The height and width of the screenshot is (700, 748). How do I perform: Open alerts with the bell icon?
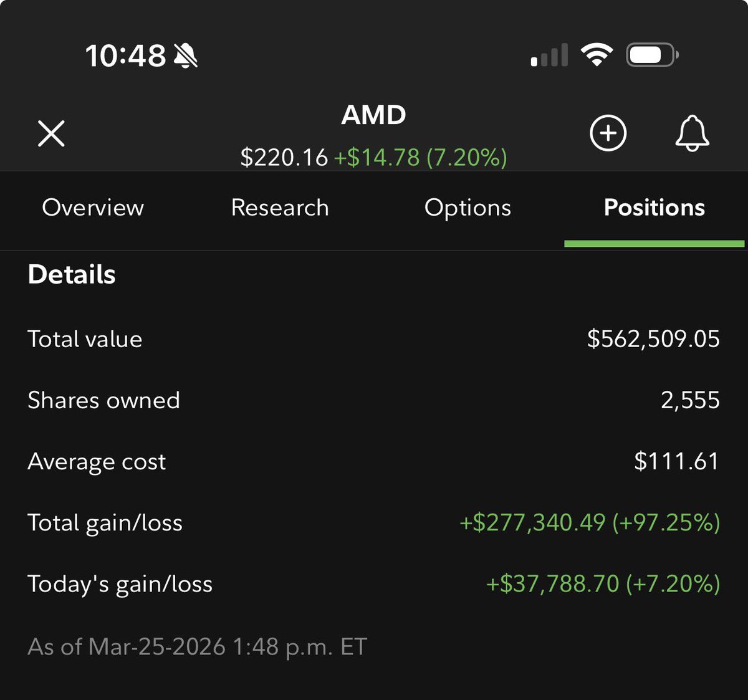tap(692, 133)
